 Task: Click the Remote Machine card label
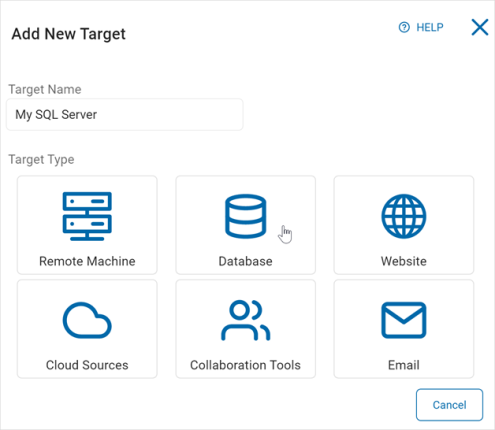[87, 261]
